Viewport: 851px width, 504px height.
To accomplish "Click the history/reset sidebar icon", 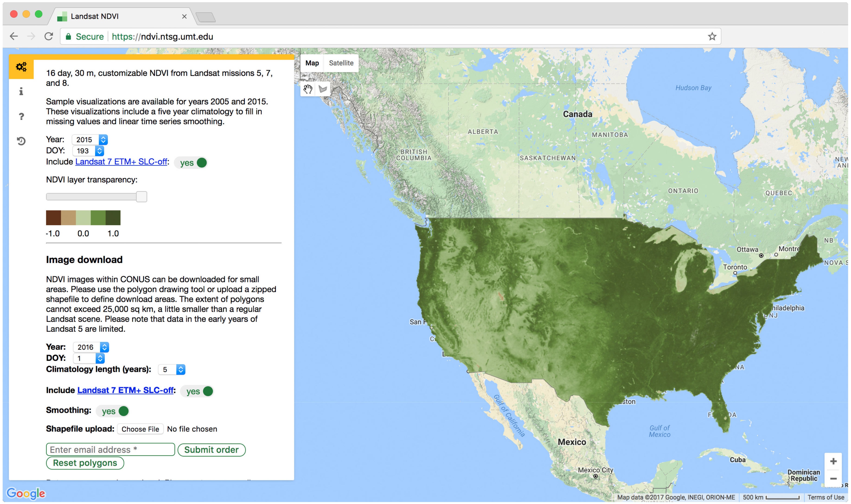I will point(21,141).
